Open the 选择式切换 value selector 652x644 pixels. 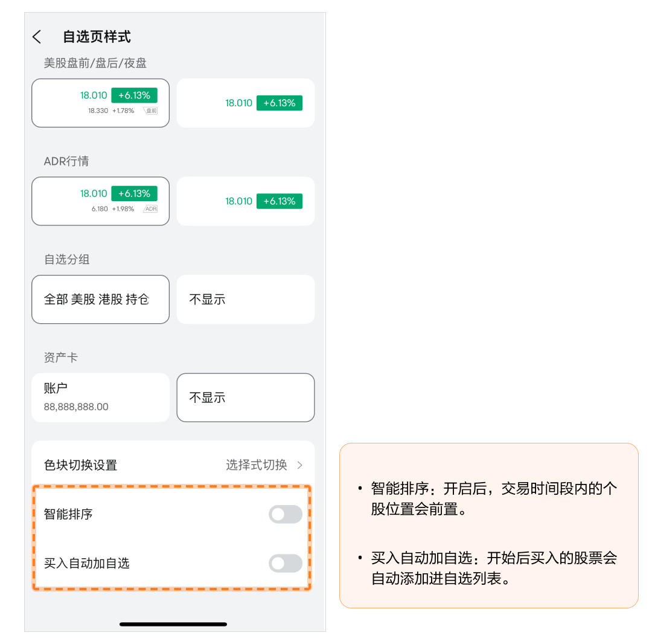pos(257,465)
